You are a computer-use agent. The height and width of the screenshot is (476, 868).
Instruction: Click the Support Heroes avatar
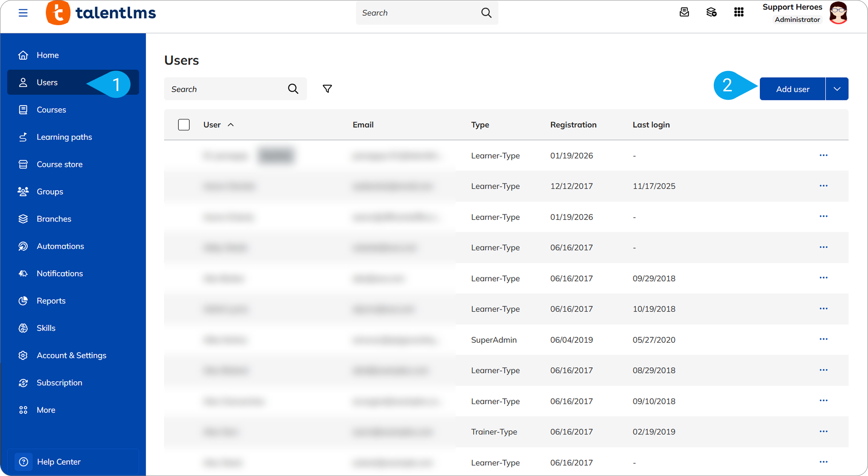[838, 13]
